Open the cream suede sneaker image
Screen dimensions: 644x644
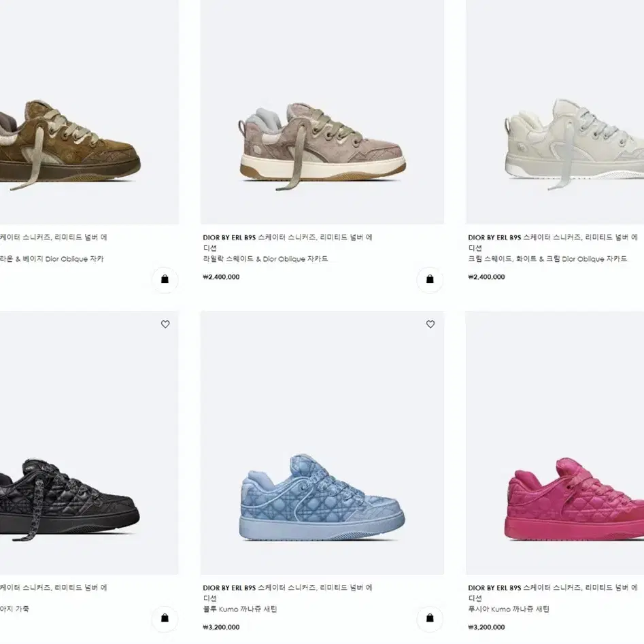click(x=555, y=112)
